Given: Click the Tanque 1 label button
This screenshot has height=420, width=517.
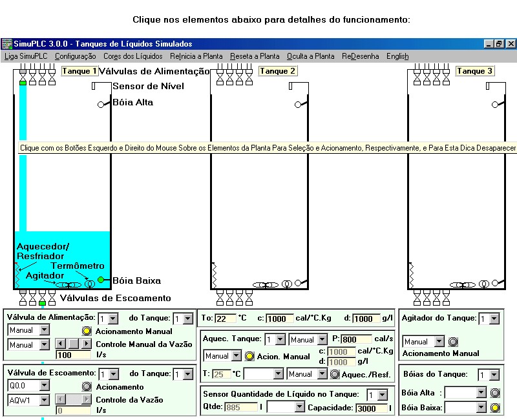Looking at the screenshot, I should (x=79, y=71).
